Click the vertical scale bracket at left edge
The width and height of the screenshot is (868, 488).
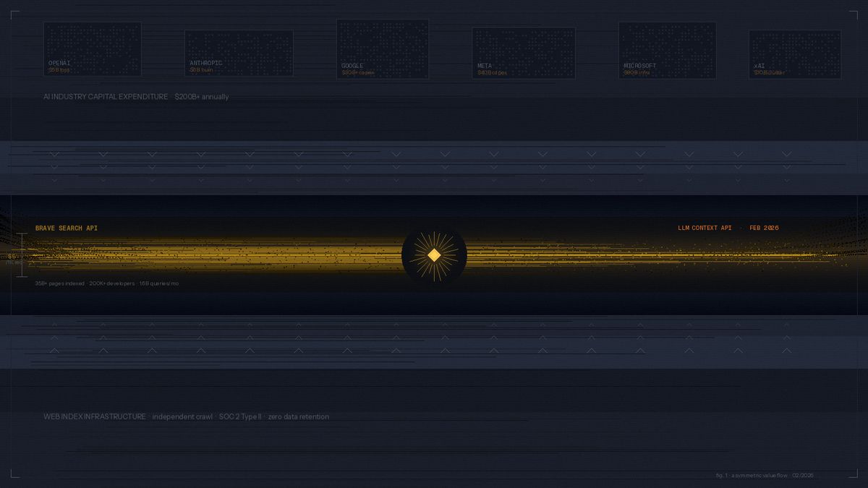point(22,255)
